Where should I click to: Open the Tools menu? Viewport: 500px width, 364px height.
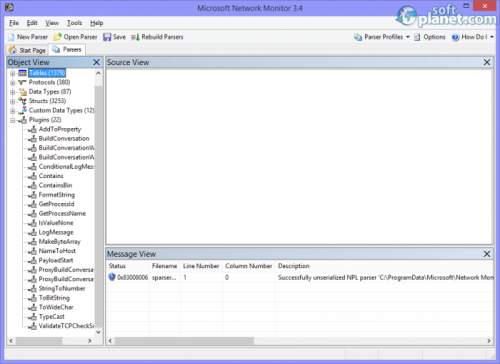pyautogui.click(x=74, y=23)
